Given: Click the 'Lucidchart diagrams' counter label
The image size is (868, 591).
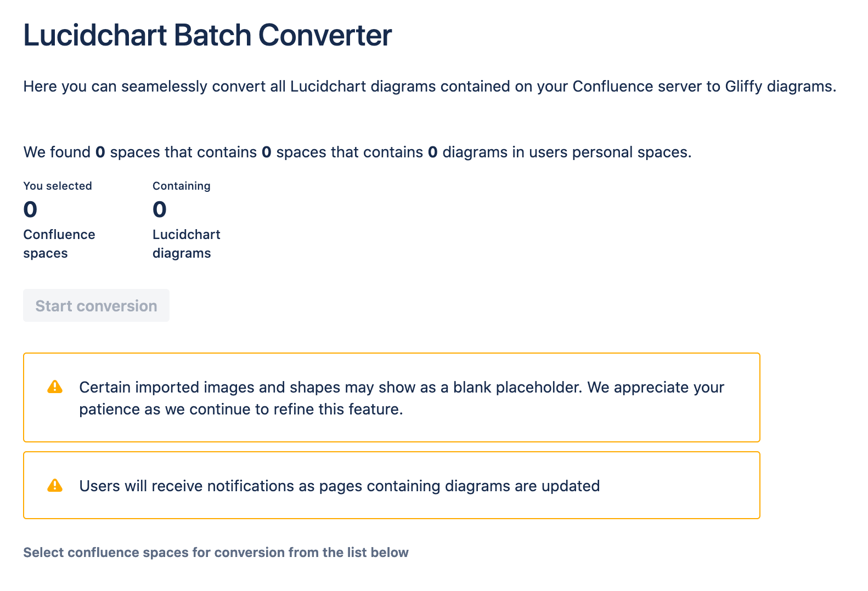Looking at the screenshot, I should 186,243.
